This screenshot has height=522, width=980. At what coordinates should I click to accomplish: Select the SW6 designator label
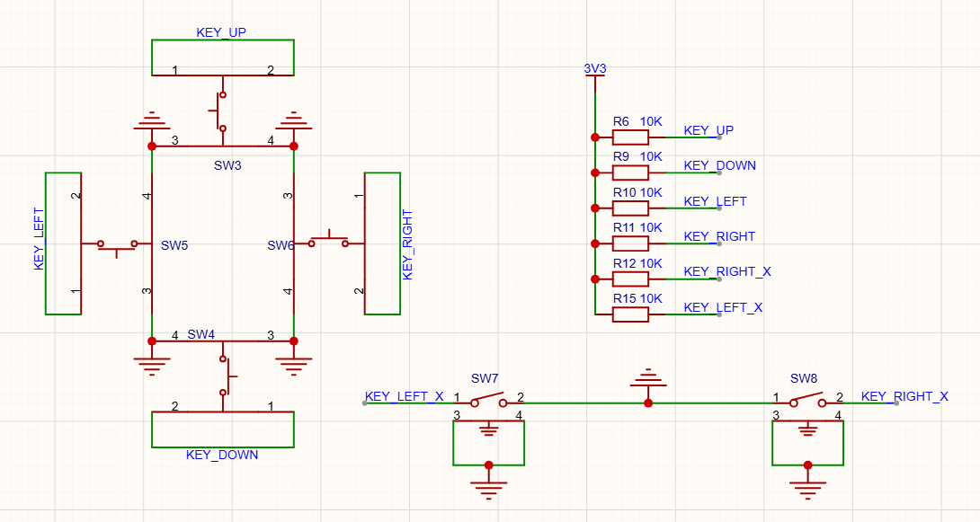point(281,245)
